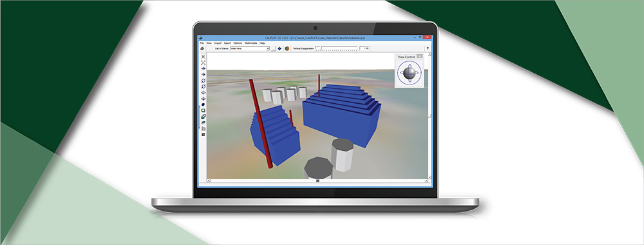
Task: Click the print icon in top toolbar
Action: coord(202,48)
